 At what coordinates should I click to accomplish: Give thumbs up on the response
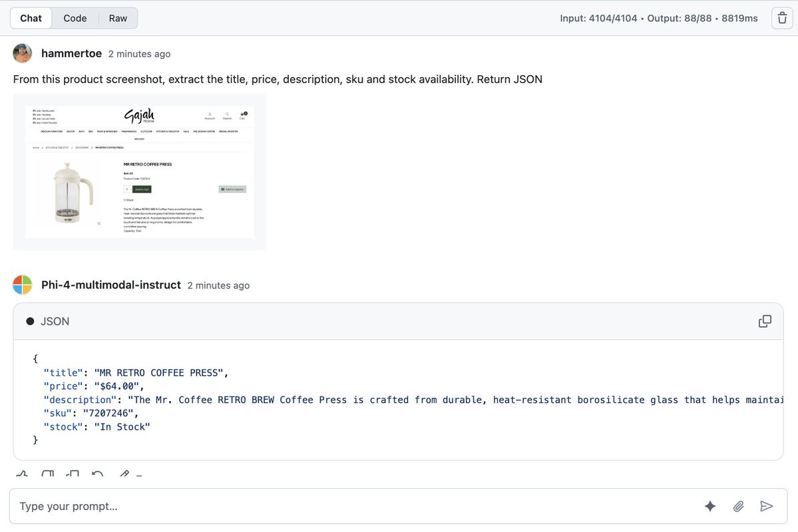22,474
